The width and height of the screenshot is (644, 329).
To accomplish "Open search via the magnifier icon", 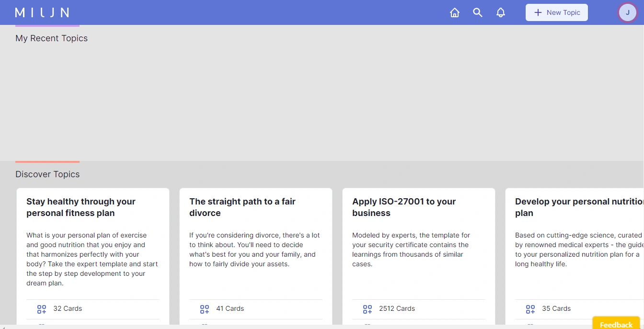I will click(478, 13).
